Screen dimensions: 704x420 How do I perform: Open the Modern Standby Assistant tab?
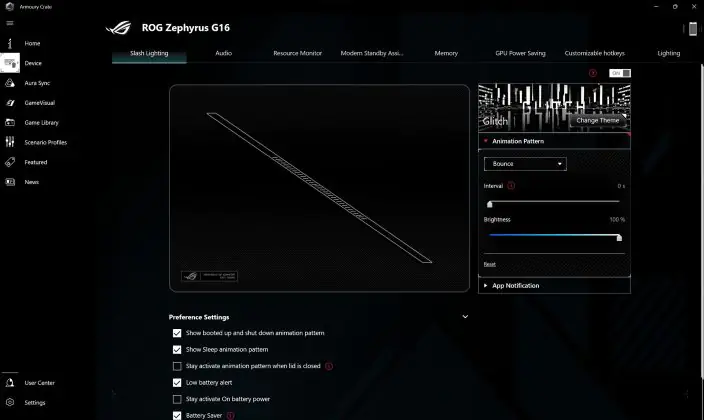[372, 53]
